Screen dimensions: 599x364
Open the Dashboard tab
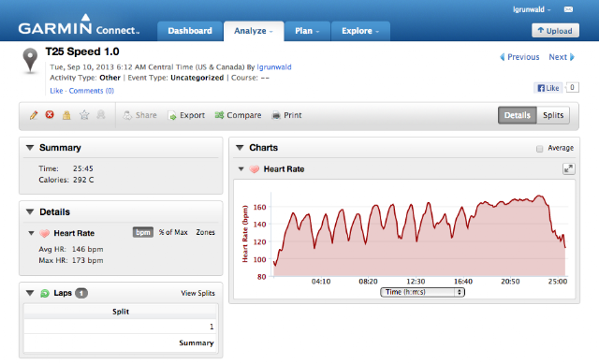pyautogui.click(x=190, y=31)
